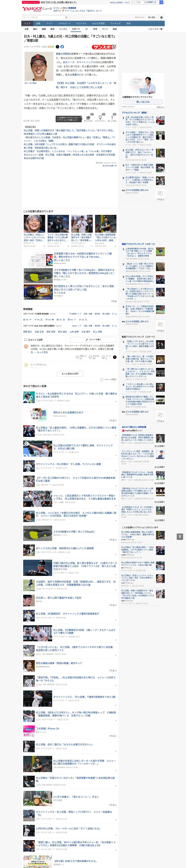186x868 pixels.
Task: Share the article on Facebook
Action: click(62, 47)
